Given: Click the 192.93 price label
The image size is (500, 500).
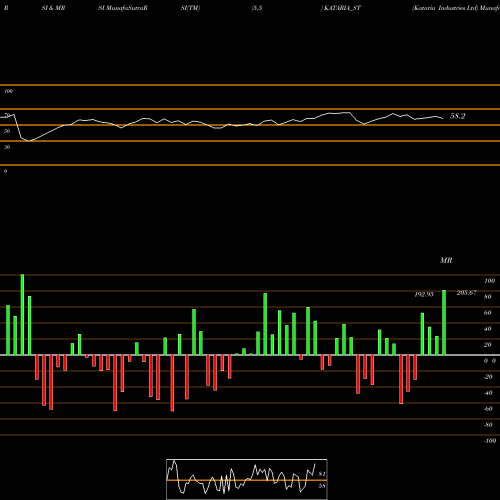Looking at the screenshot, I should tap(424, 294).
